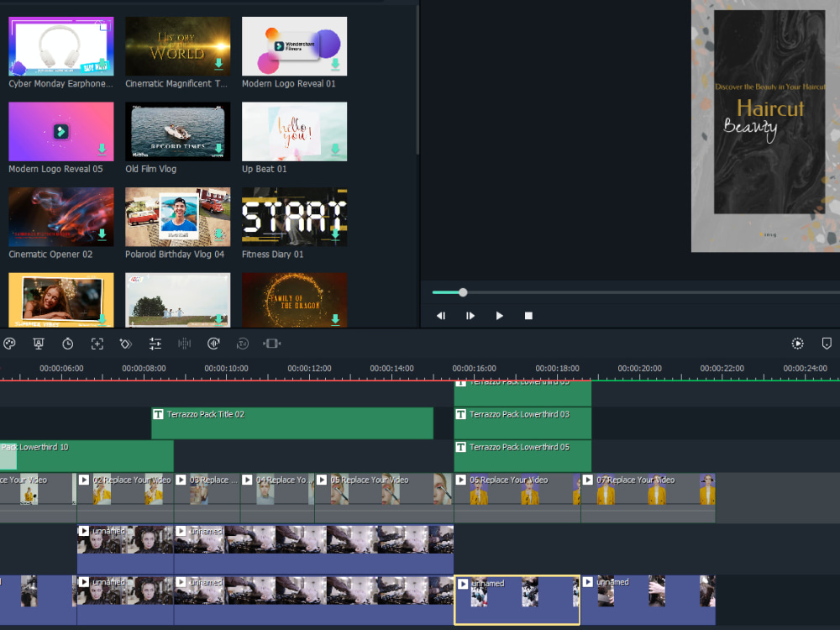Download the Old Film Vlog template

click(218, 149)
